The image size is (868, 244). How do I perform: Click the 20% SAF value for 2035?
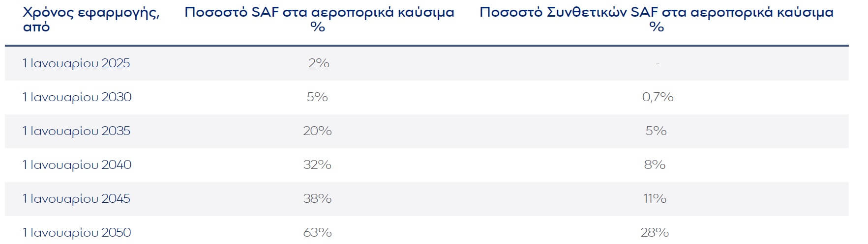tap(318, 131)
